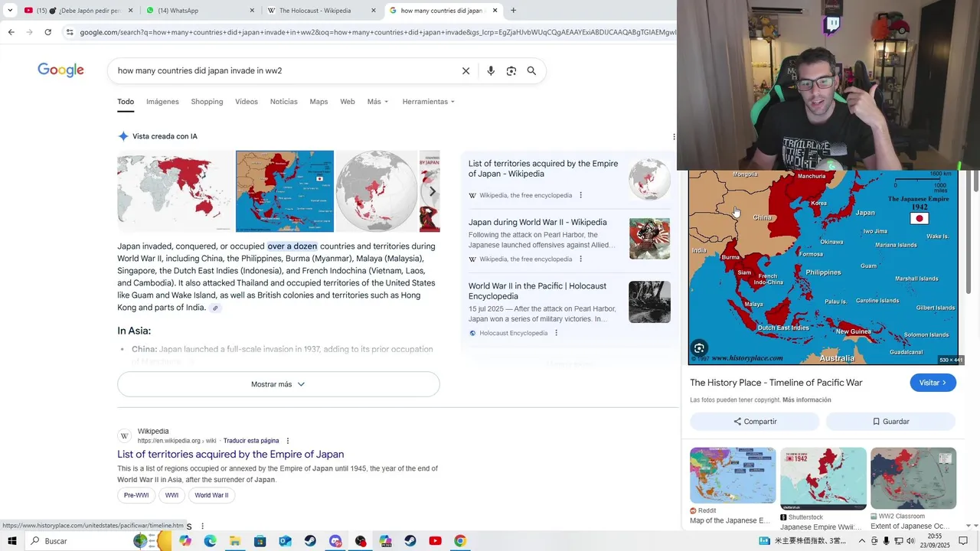Open the Herramientas dropdown

428,102
